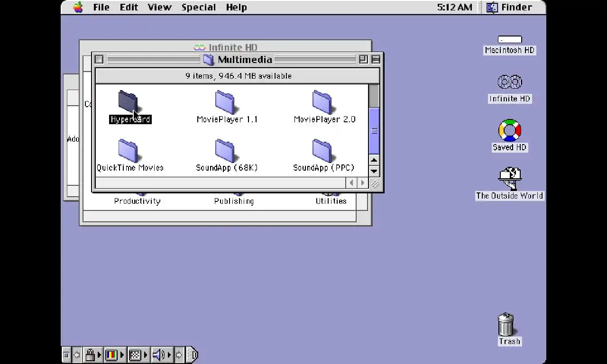Open the monitor color depth control strip module
Screen dimensions: 607x364
pyautogui.click(x=114, y=355)
